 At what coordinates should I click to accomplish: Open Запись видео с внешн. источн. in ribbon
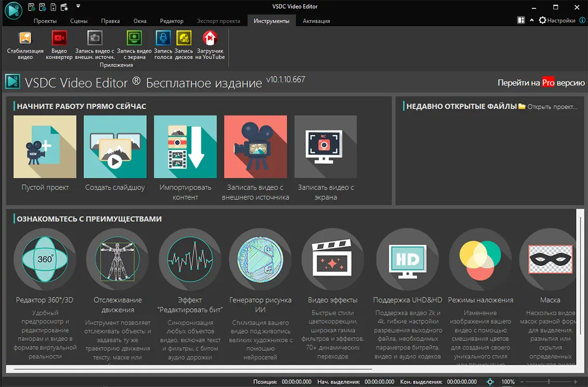[94, 44]
